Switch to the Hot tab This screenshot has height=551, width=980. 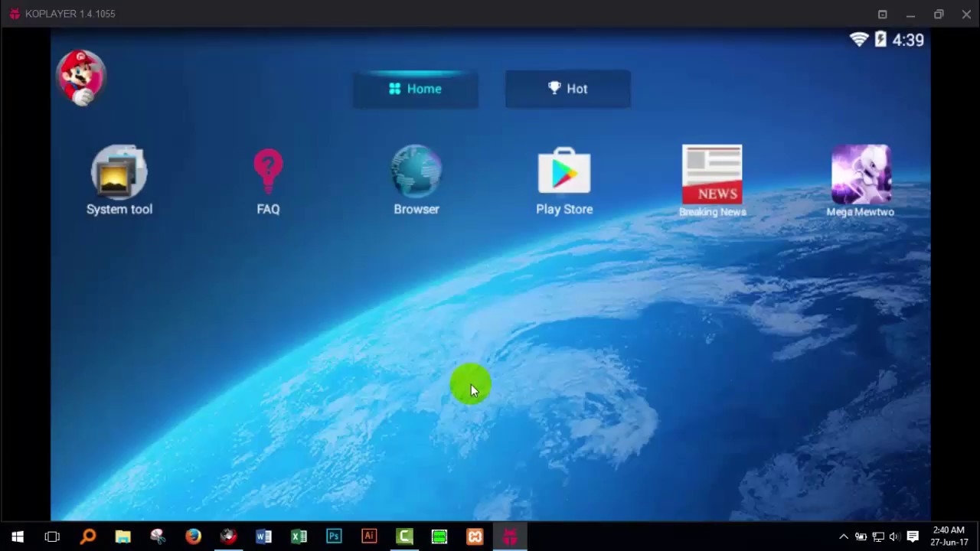[x=568, y=89]
